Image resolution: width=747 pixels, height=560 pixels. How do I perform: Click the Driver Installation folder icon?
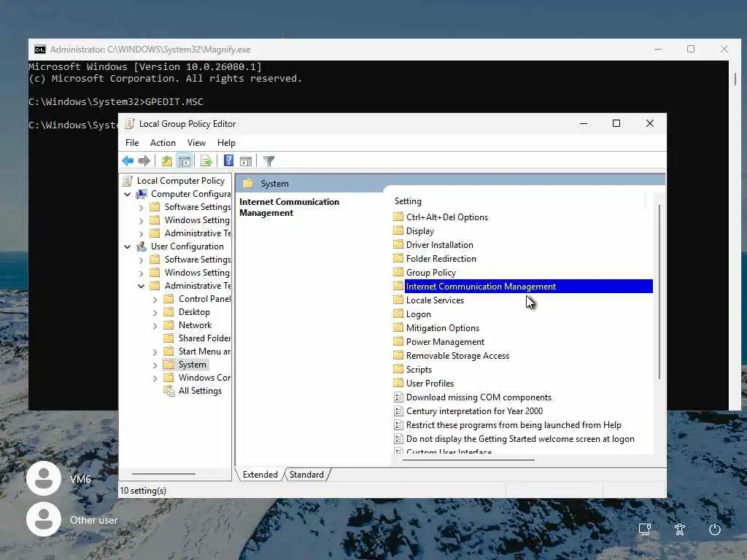tap(398, 245)
